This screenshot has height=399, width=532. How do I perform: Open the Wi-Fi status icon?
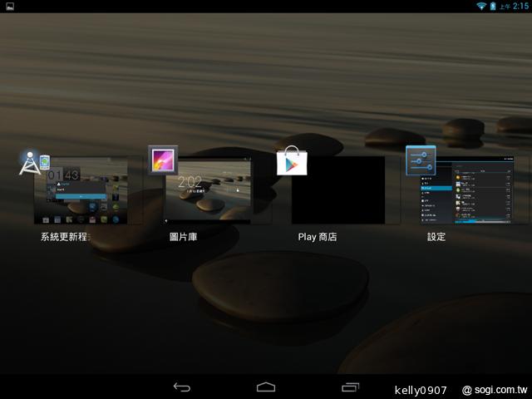[481, 6]
